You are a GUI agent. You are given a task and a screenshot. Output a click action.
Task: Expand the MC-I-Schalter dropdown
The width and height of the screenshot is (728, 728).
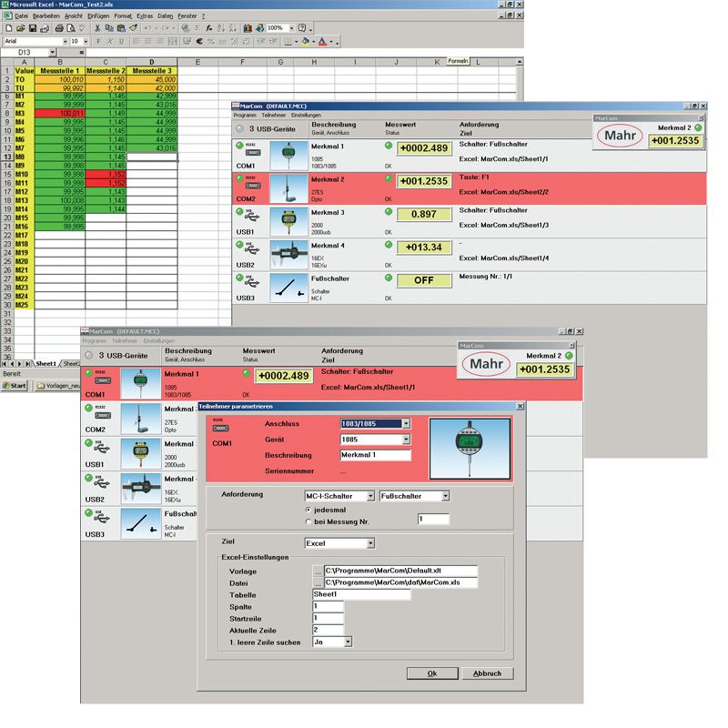pyautogui.click(x=370, y=496)
